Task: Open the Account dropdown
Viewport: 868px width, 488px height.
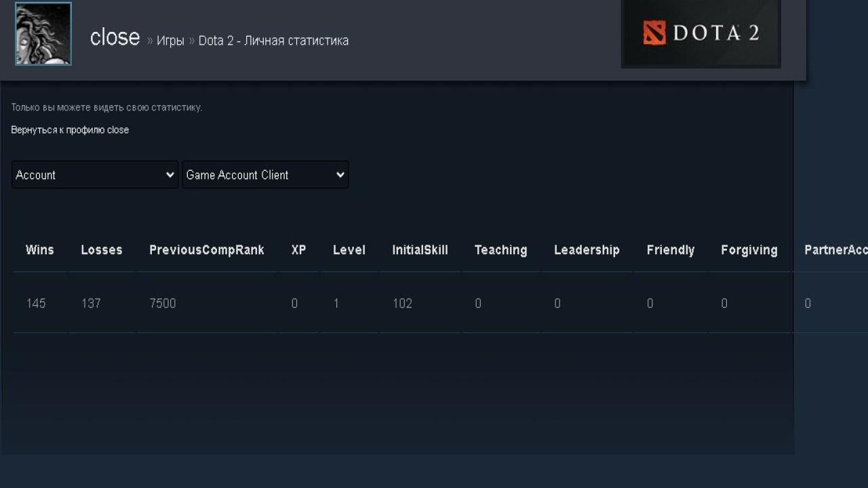Action: (x=95, y=175)
